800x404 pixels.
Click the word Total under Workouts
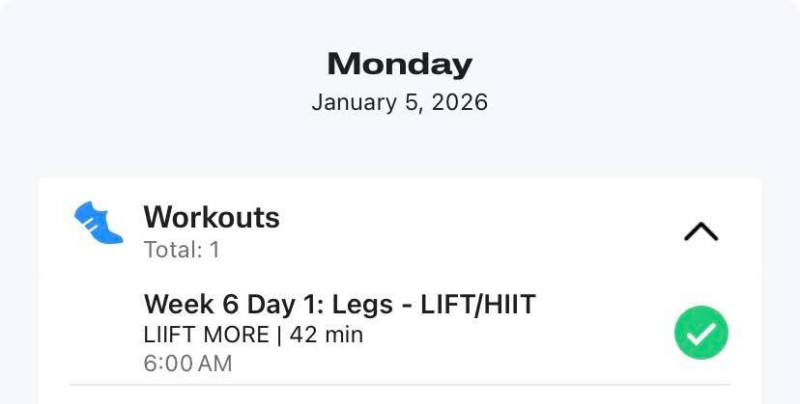(x=170, y=250)
